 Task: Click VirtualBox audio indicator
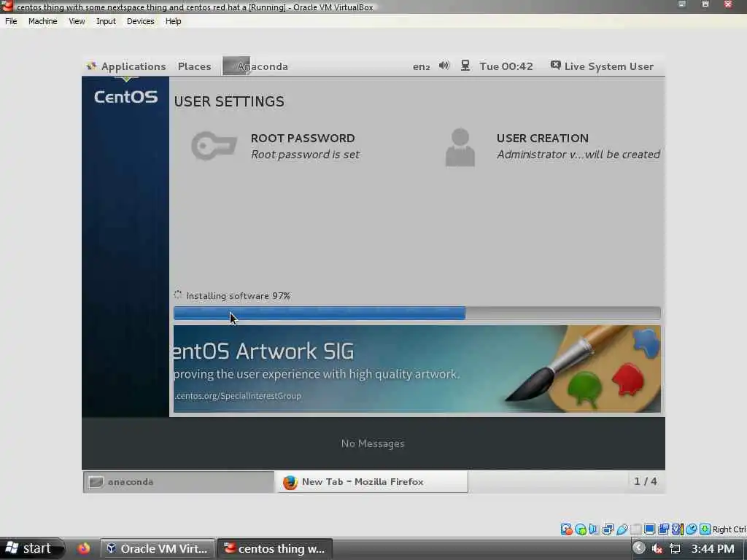click(x=594, y=529)
